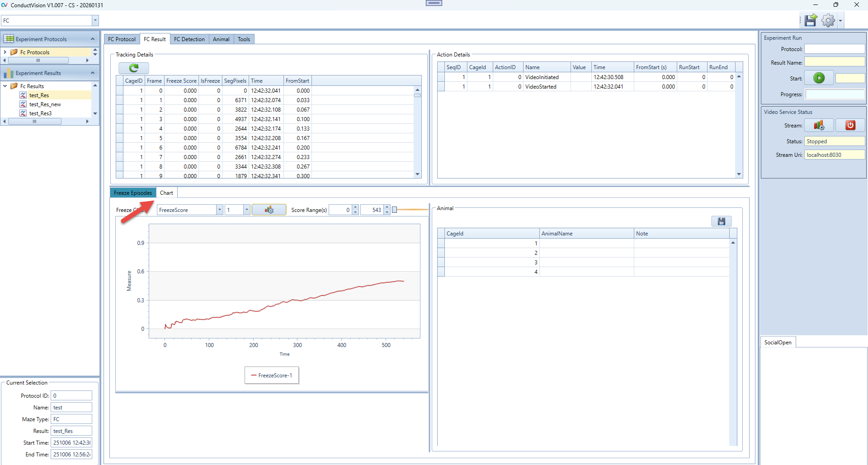Viewport: 868px width, 465px height.
Task: Click the chart generate icon beside cage dropdown
Action: [269, 210]
